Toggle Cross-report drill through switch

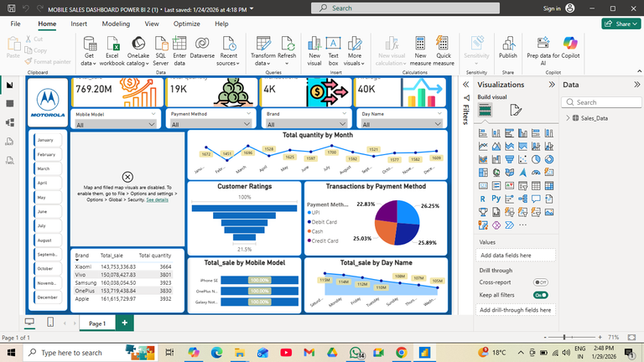click(x=541, y=282)
